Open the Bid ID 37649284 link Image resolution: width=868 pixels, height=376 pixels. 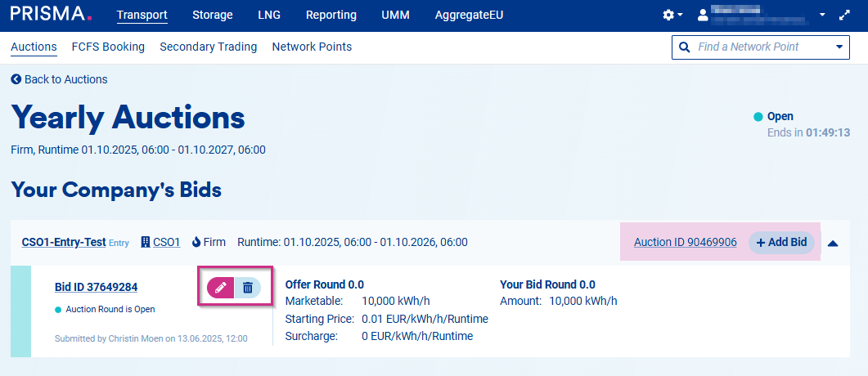pos(96,287)
